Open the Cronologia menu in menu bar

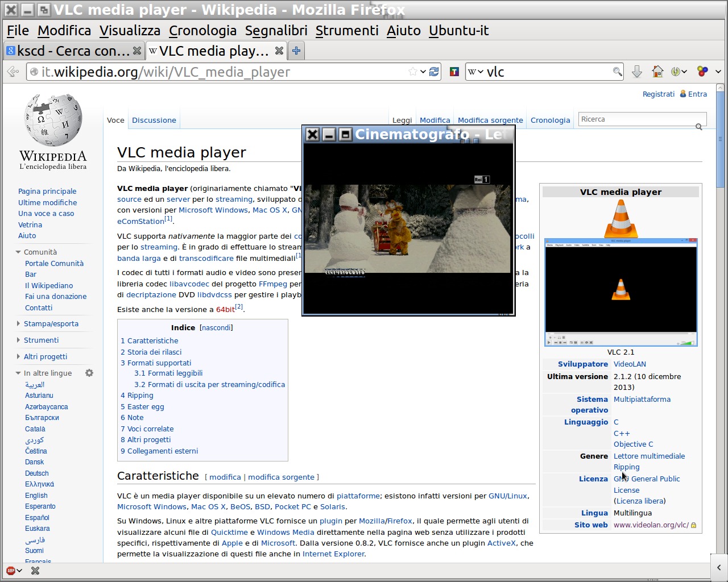tap(202, 31)
